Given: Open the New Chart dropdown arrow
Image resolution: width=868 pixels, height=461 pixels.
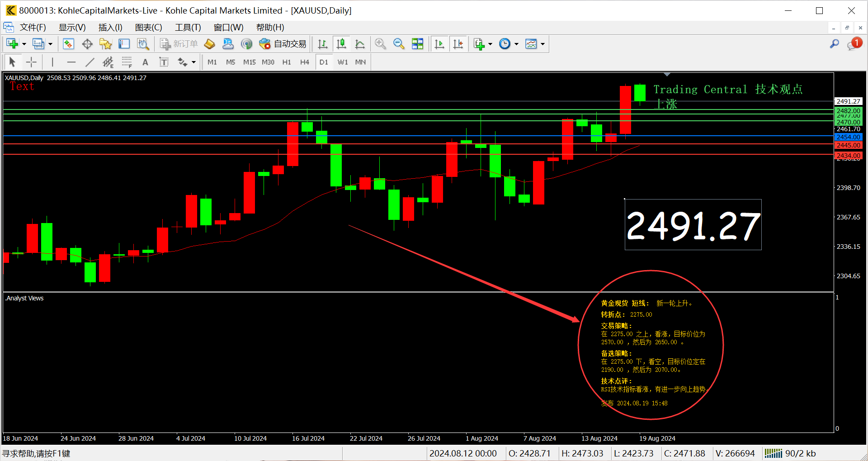Looking at the screenshot, I should (x=24, y=44).
